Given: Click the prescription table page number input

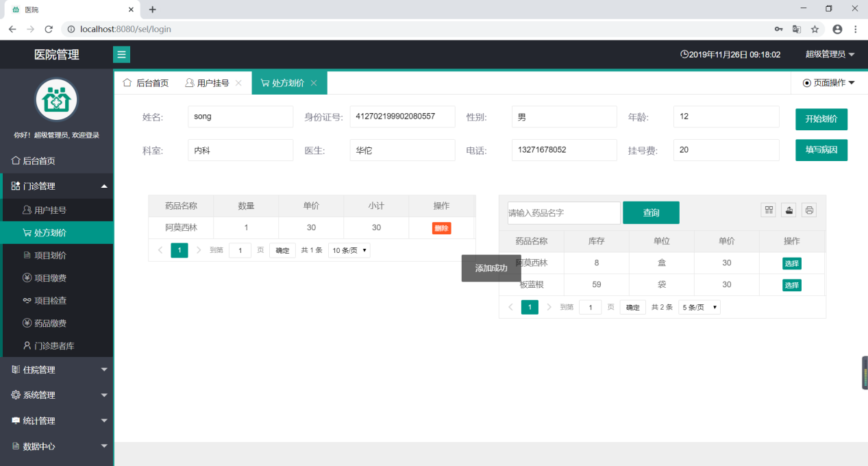Looking at the screenshot, I should tap(240, 250).
